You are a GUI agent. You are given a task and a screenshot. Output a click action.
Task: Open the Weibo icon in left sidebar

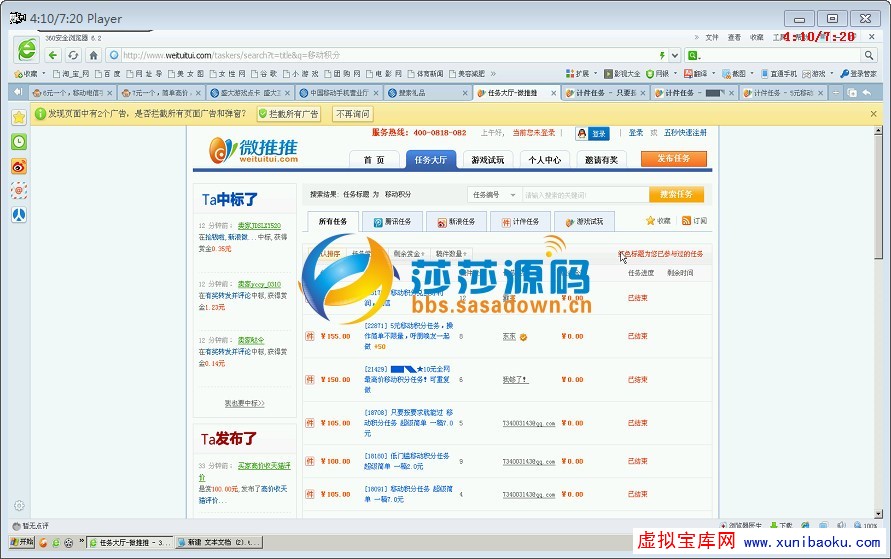click(x=19, y=166)
